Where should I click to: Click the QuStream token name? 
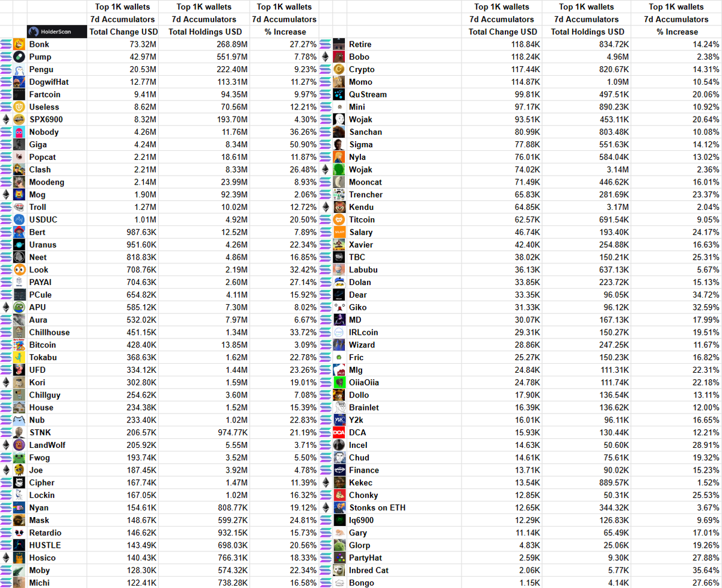point(368,94)
